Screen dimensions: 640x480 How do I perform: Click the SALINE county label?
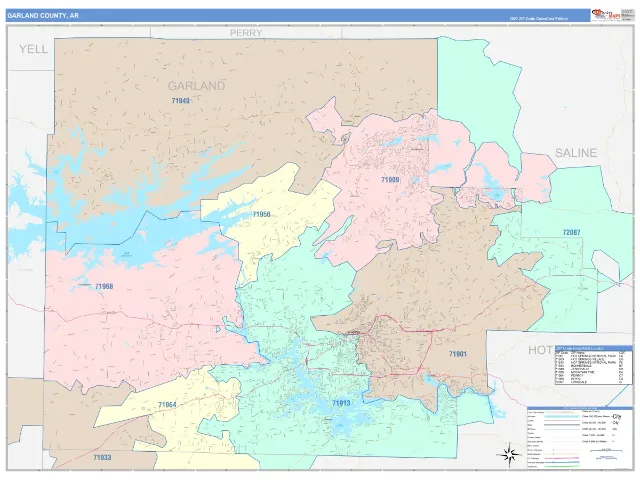click(x=576, y=153)
